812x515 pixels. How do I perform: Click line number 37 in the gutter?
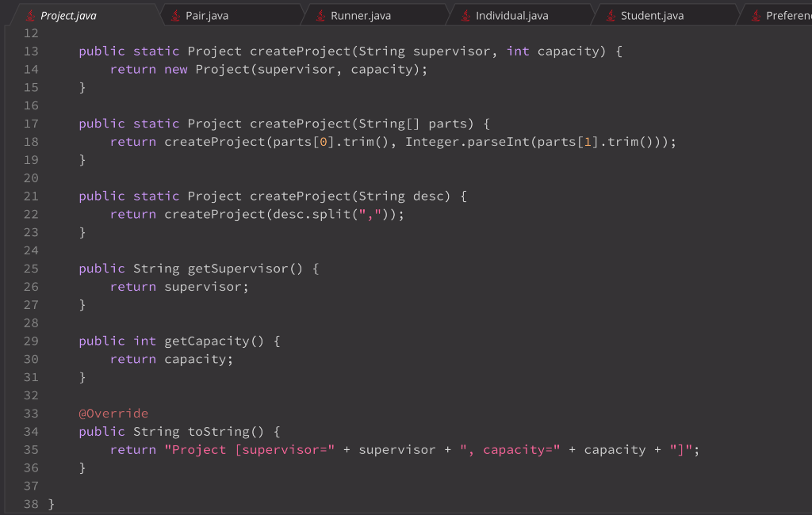[31, 486]
